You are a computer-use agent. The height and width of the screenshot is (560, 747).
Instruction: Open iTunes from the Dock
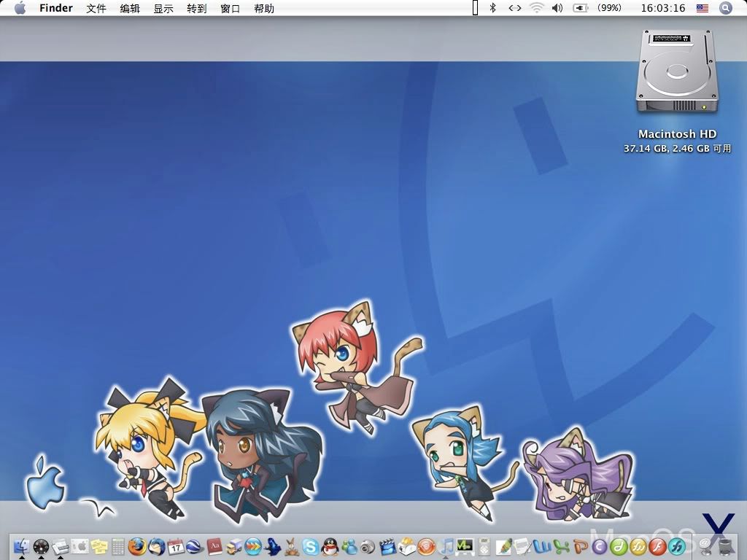tap(446, 546)
